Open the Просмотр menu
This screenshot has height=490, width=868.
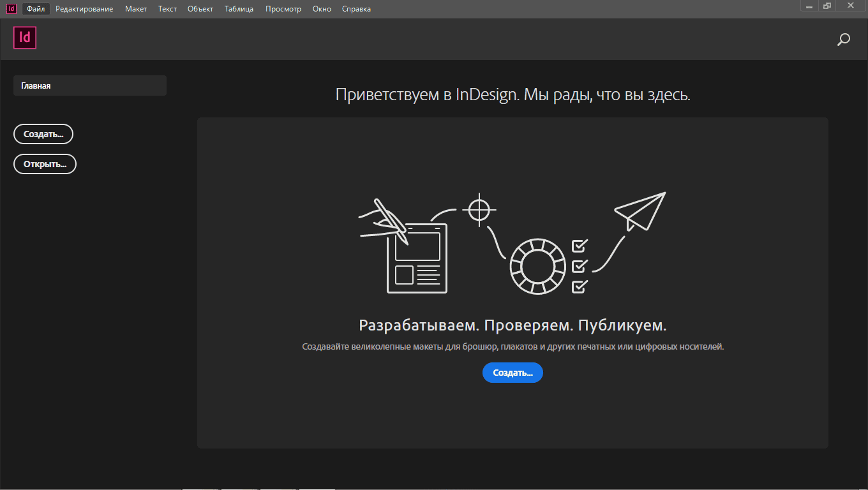click(x=283, y=9)
